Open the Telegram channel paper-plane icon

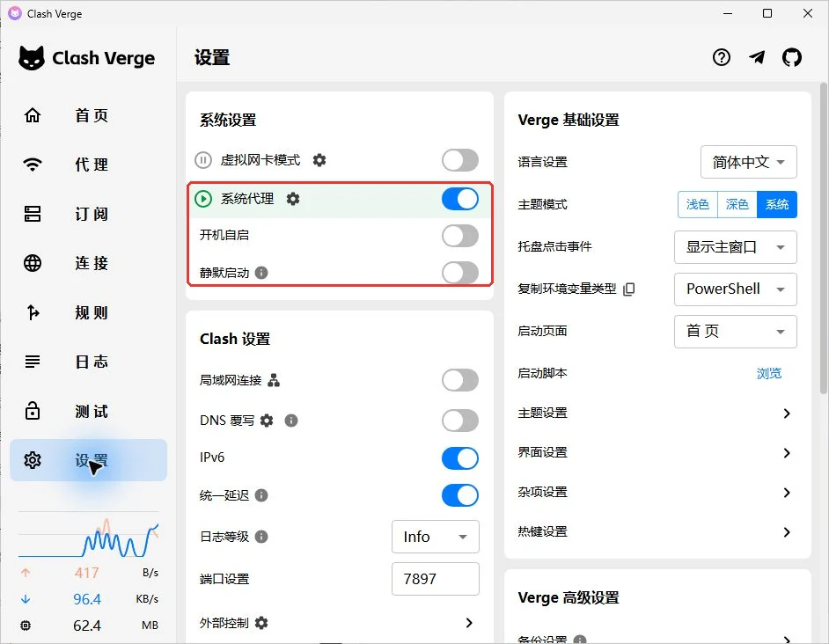click(757, 57)
